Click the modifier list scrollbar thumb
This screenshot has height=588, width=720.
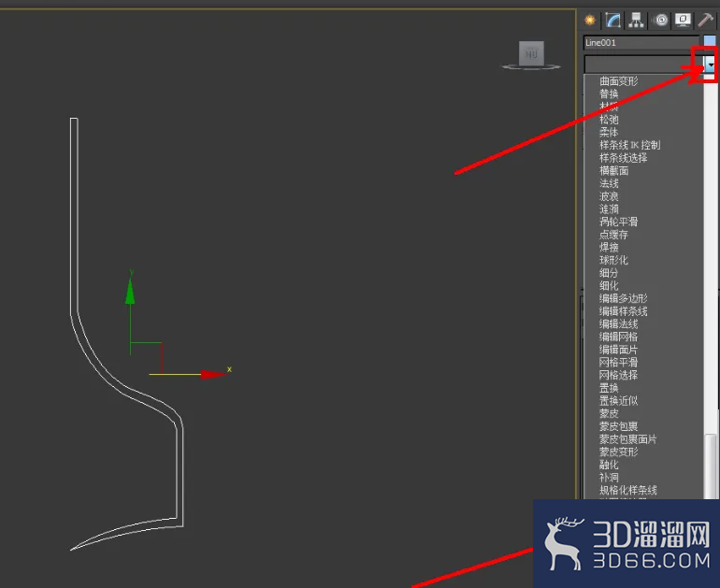coord(711,465)
